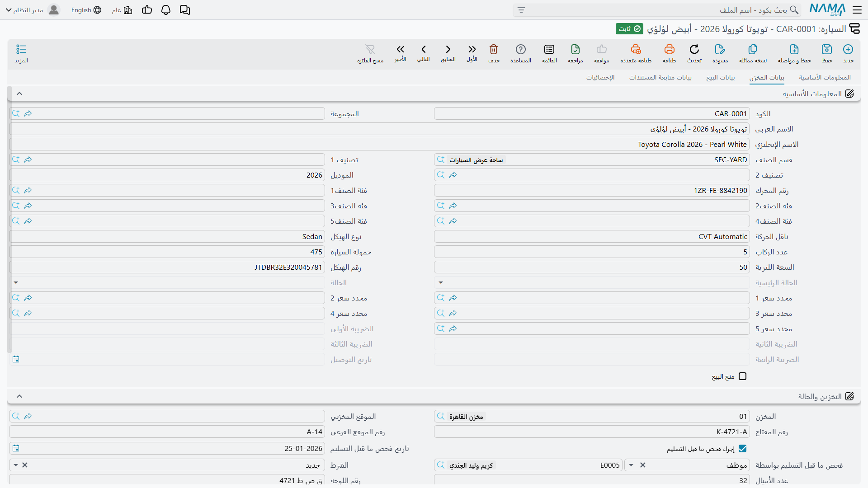Image resolution: width=868 pixels, height=488 pixels.
Task: Collapse the المعلومات الأساسية section
Action: click(x=19, y=94)
